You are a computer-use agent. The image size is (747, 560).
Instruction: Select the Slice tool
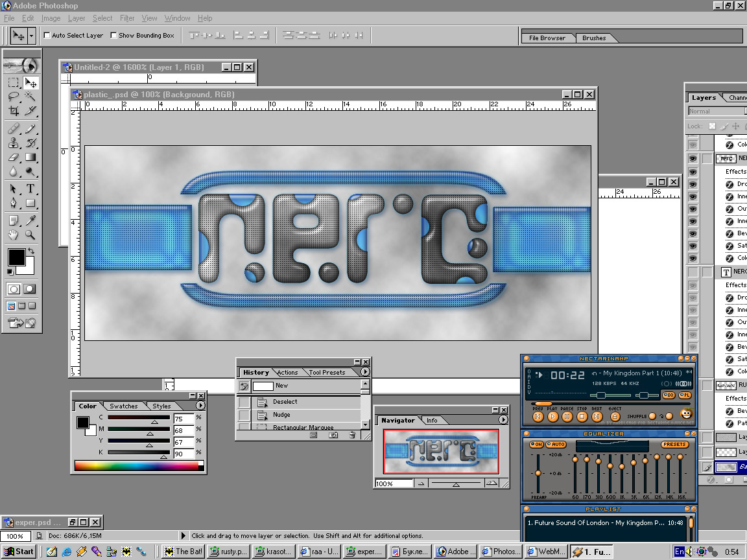[30, 111]
